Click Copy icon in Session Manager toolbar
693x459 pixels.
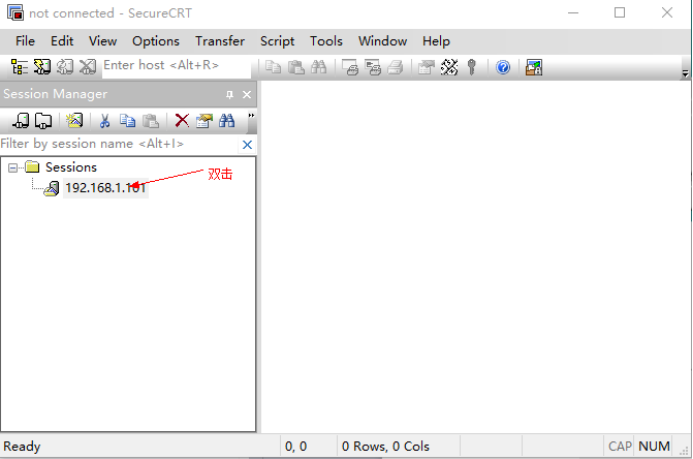(128, 120)
